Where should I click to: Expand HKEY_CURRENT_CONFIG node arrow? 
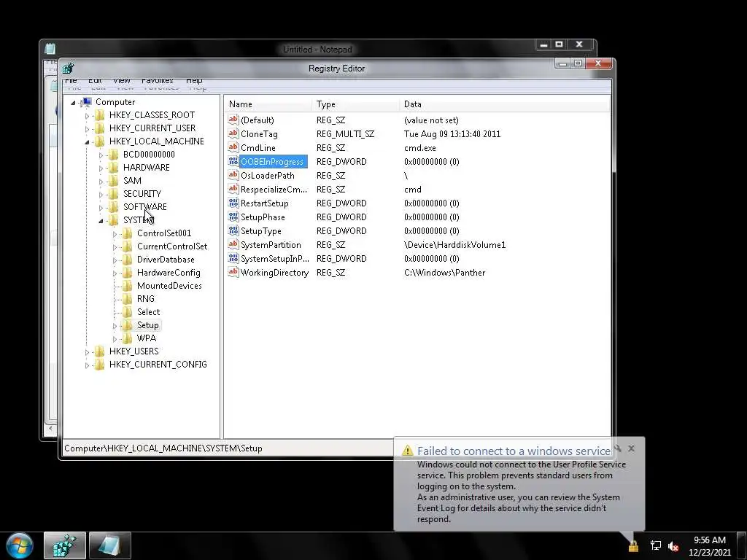(88, 365)
